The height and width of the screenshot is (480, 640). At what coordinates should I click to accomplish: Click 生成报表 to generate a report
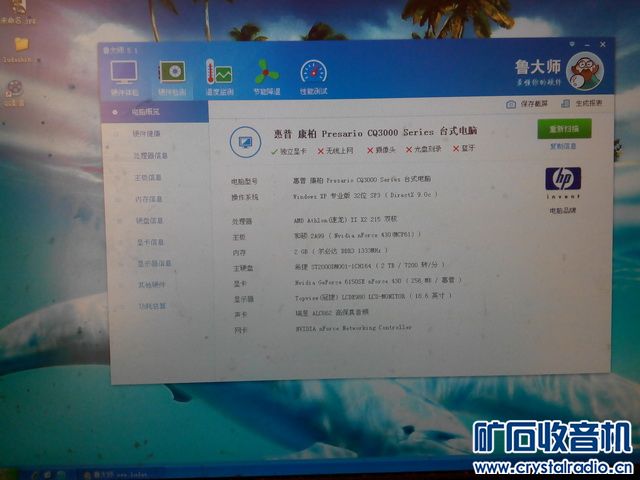pyautogui.click(x=589, y=103)
